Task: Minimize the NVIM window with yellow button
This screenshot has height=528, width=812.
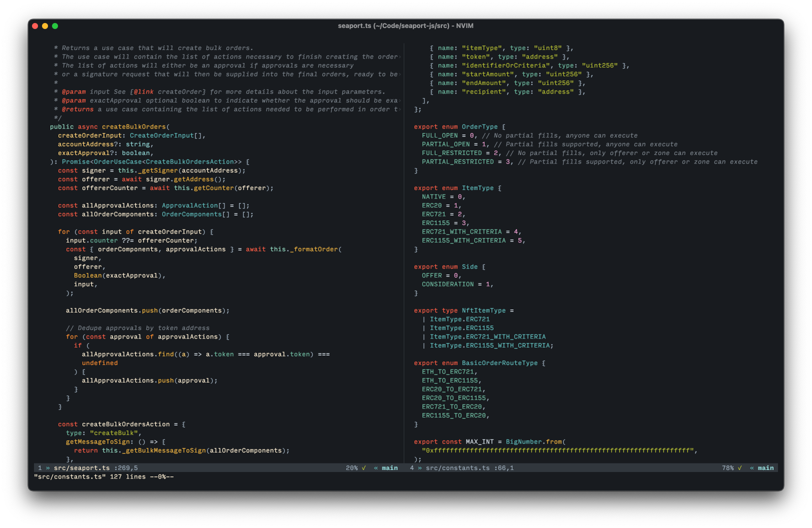Action: [x=45, y=26]
